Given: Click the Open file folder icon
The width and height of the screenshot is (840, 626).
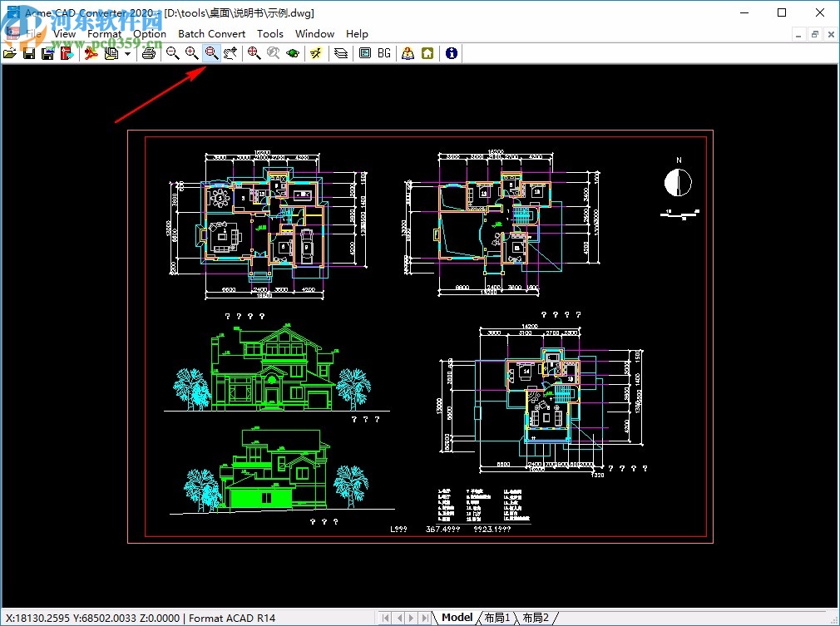Looking at the screenshot, I should click(x=10, y=53).
